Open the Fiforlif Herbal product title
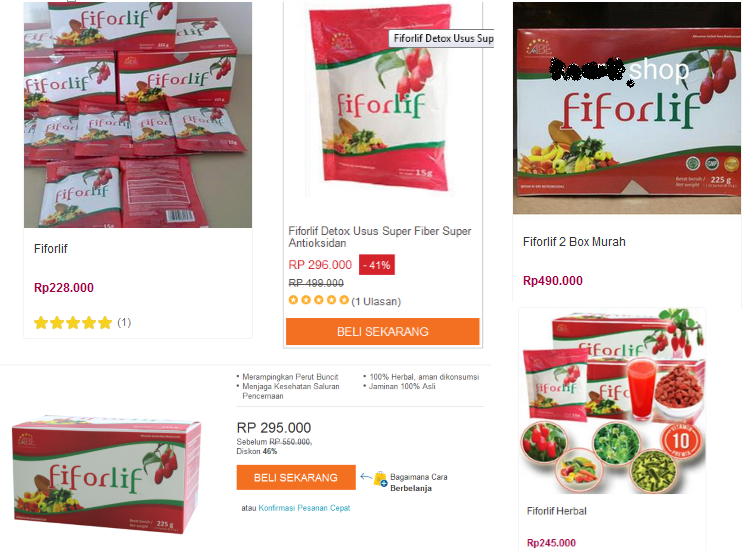Screen dimensions: 745x551 click(556, 511)
